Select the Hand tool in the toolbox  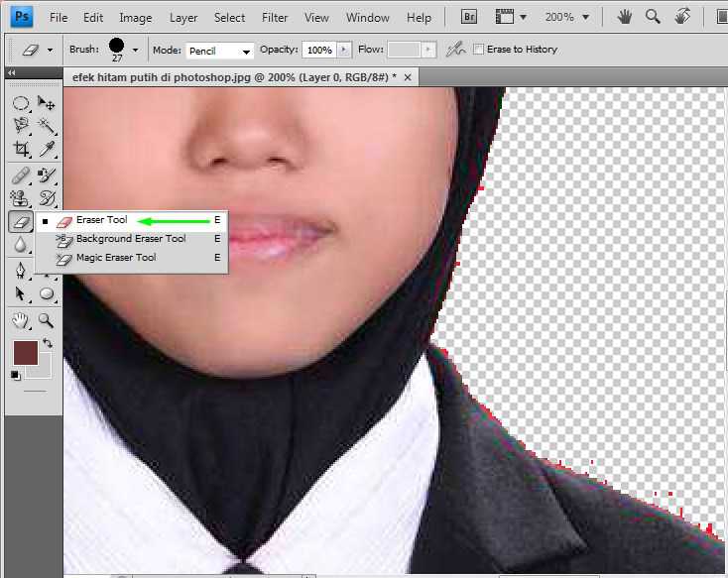click(x=21, y=320)
